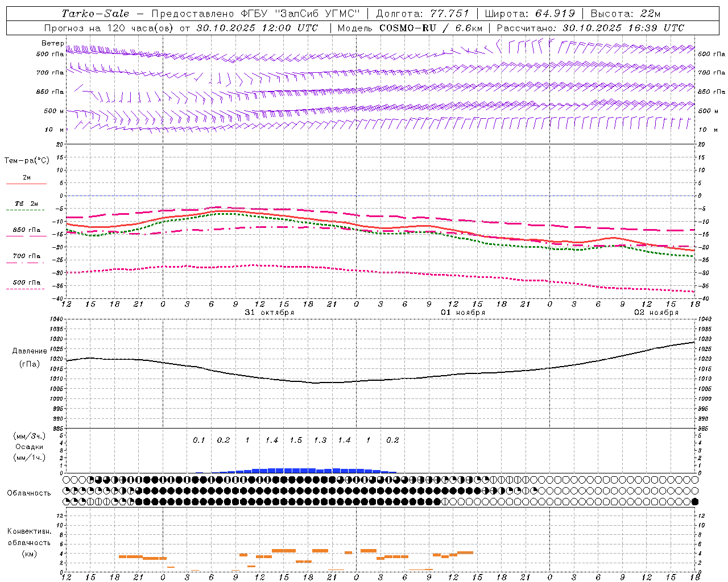Click the blue '2м' temperature legend entry
This screenshot has width=728, height=582.
(27, 177)
